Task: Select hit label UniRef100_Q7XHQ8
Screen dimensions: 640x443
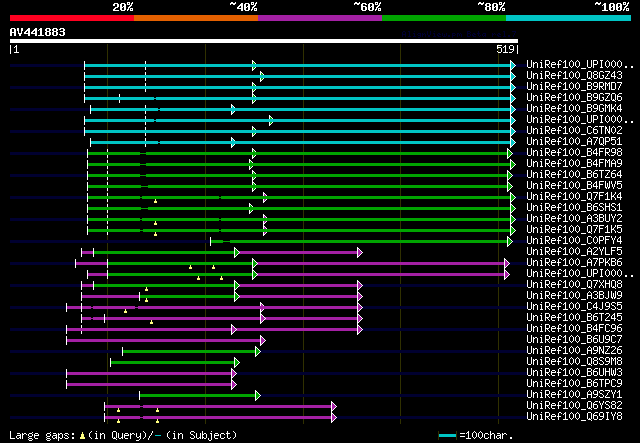Action: (x=574, y=285)
